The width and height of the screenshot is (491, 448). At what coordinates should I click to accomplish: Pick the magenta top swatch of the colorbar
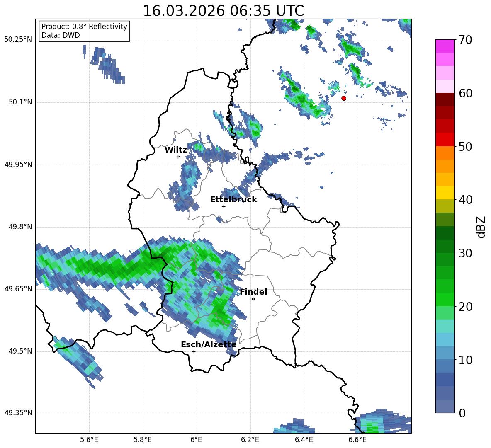445,46
